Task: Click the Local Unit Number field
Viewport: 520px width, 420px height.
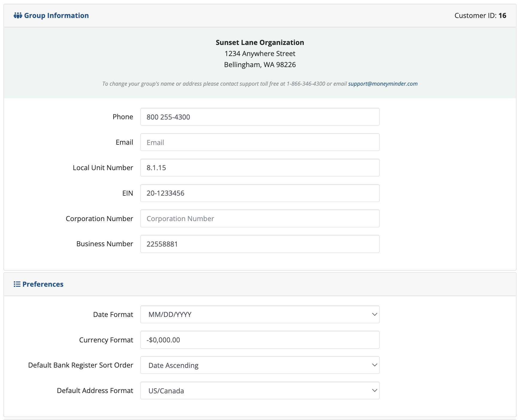Action: (x=260, y=168)
